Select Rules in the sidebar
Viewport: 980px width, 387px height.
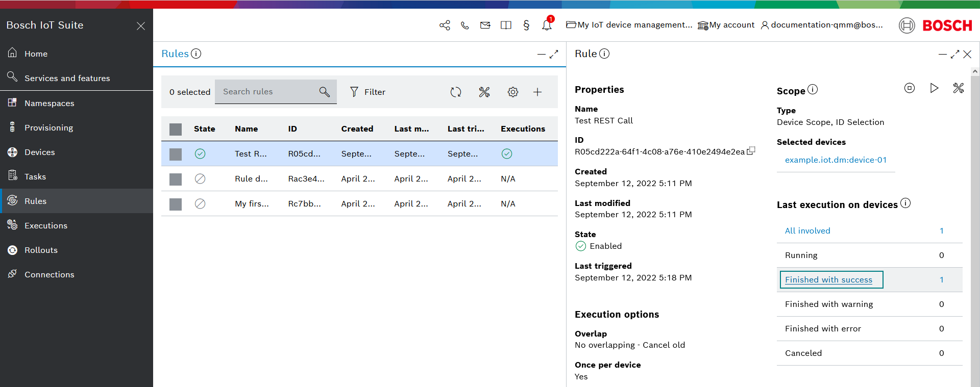[77, 201]
